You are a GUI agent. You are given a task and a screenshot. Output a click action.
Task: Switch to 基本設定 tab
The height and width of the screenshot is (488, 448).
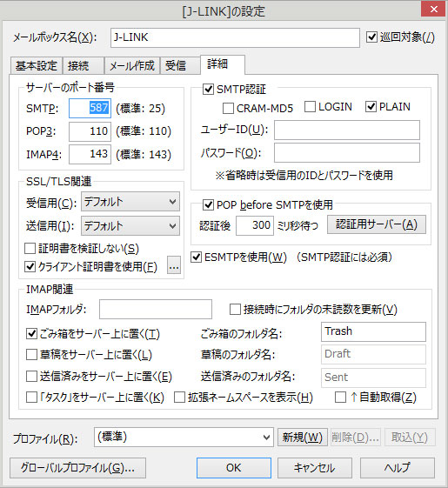[x=37, y=65]
